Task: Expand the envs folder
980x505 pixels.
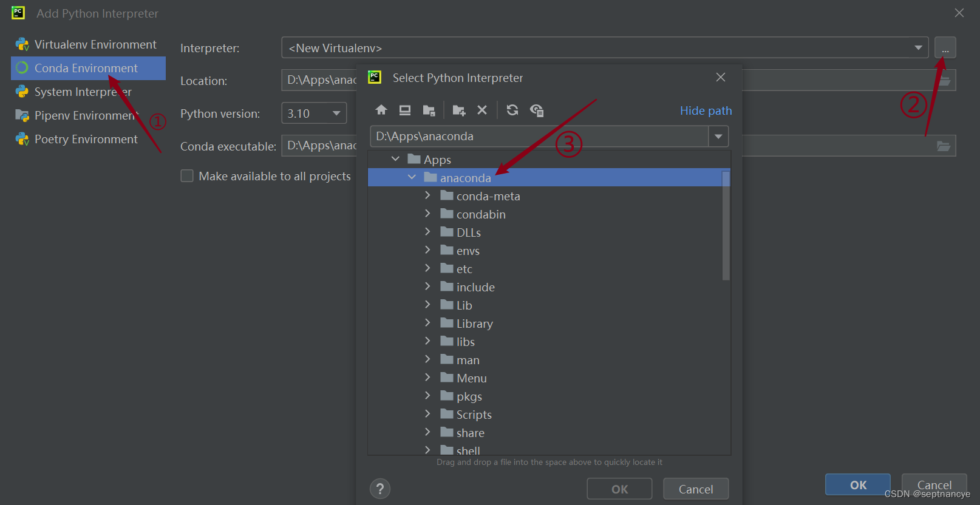Action: click(x=427, y=250)
